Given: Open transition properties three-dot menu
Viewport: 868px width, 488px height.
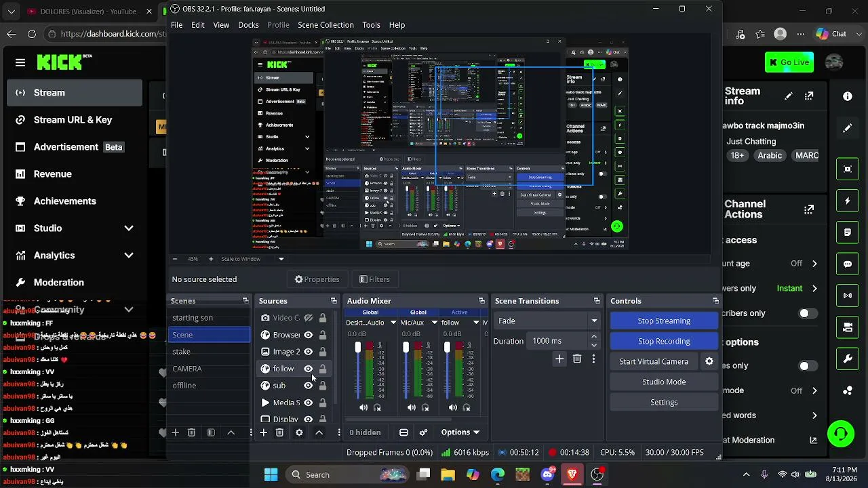Looking at the screenshot, I should pos(593,359).
